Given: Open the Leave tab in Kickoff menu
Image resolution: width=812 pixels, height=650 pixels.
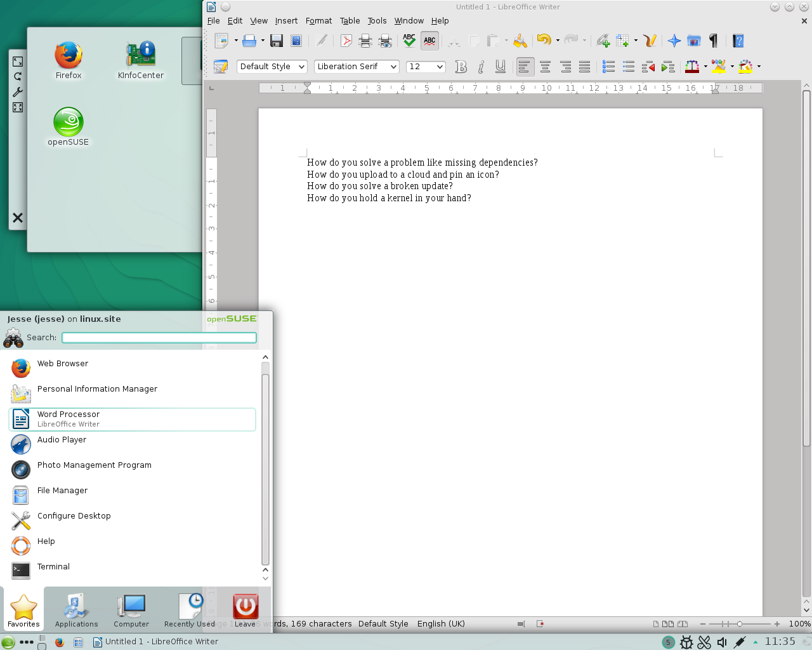Looking at the screenshot, I should click(245, 610).
